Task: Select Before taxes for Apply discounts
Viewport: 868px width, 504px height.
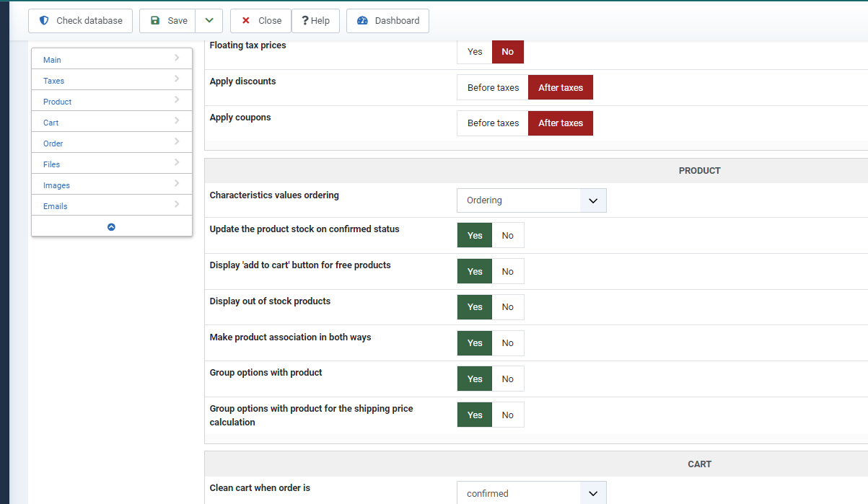Action: (493, 88)
